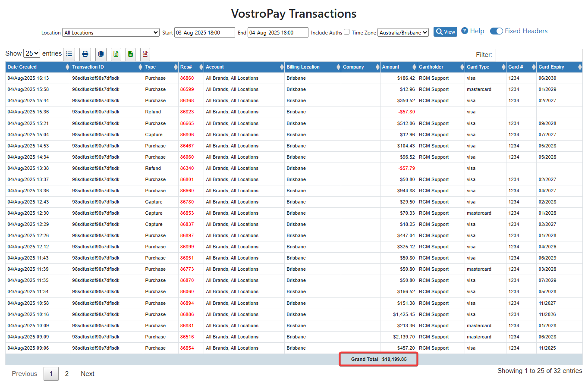
Task: Turn off the Fixed Headers switch
Action: click(x=497, y=31)
